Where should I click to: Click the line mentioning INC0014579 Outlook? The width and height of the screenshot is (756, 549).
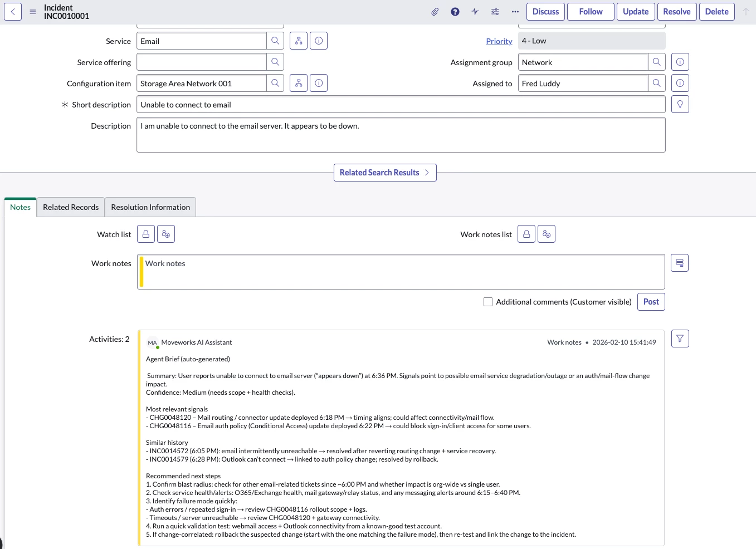292,459
